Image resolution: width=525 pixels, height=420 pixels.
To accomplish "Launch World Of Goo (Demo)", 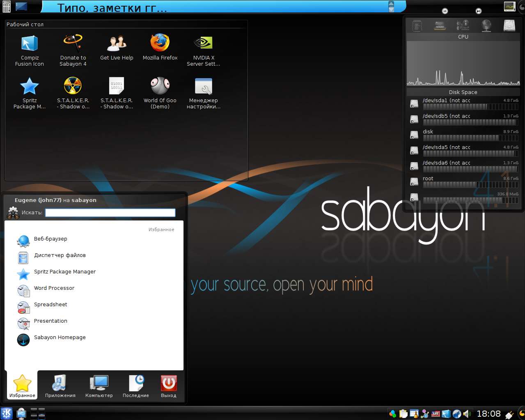I will (x=160, y=93).
